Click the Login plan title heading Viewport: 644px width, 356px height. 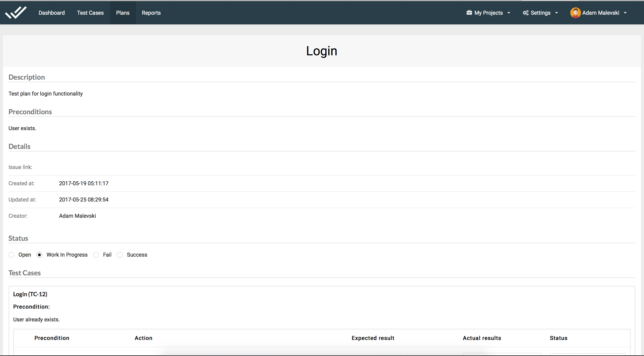(322, 51)
